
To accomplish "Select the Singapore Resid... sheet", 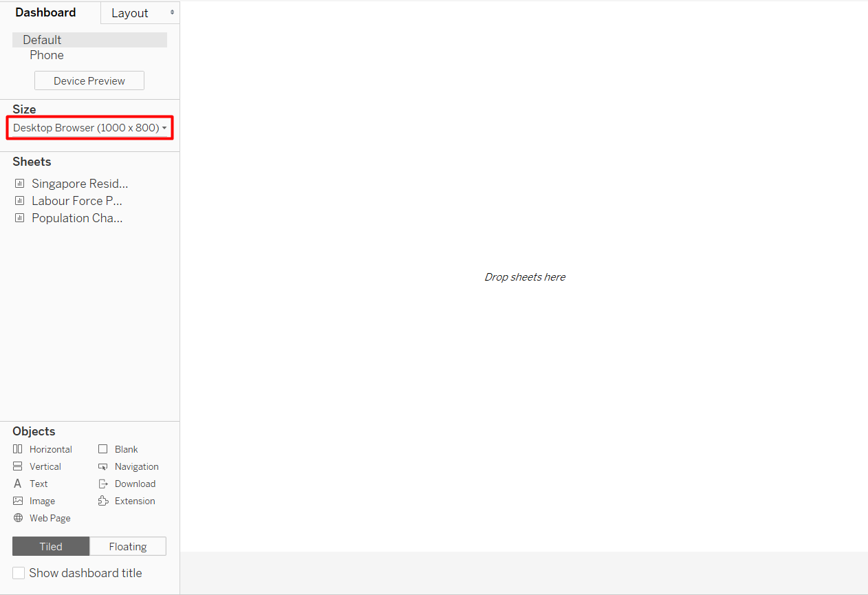I will (x=79, y=184).
